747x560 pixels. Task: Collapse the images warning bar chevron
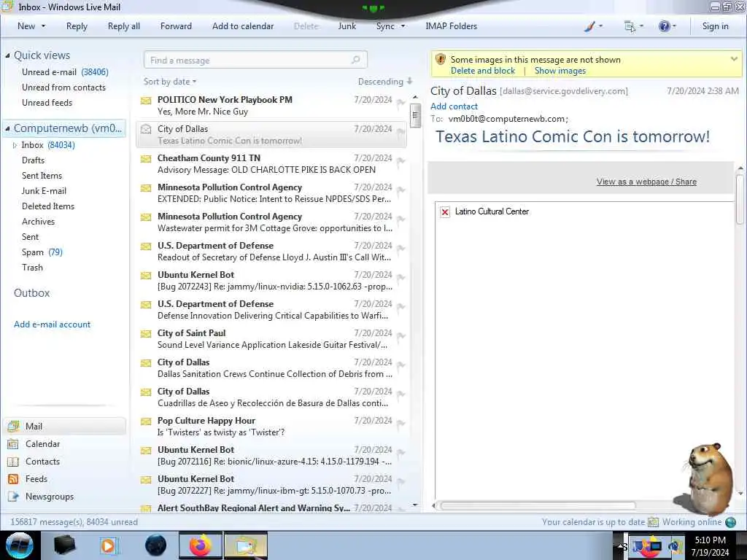coord(734,59)
